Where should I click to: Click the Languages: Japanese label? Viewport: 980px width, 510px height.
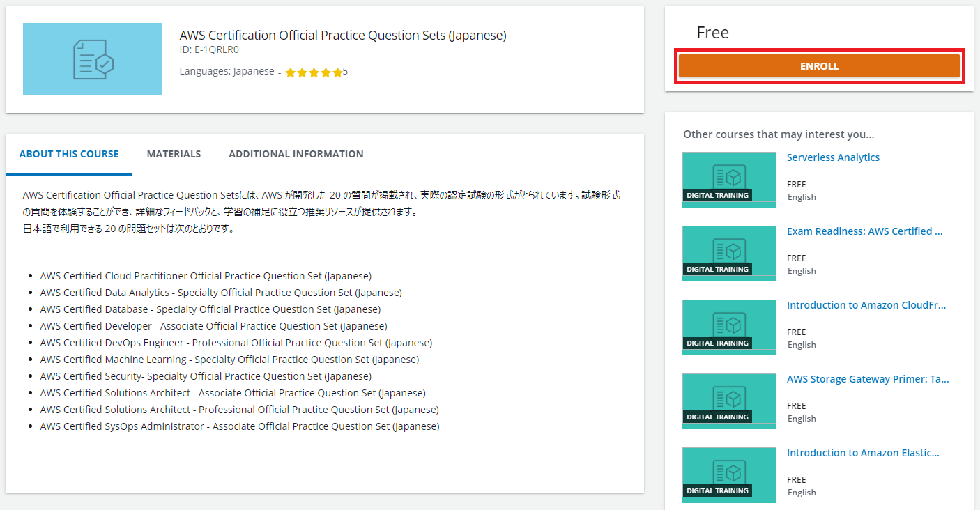[227, 71]
